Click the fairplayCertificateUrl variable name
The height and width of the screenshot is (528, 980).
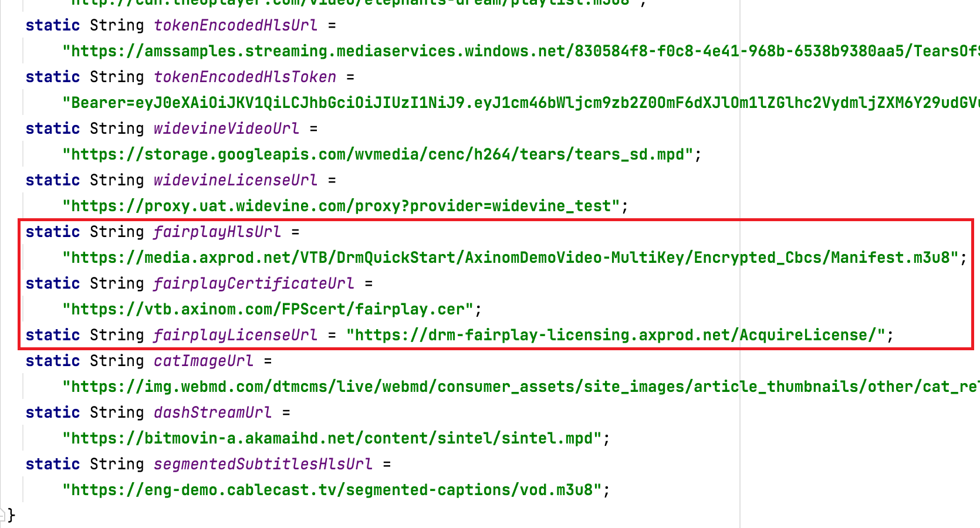[x=254, y=283]
